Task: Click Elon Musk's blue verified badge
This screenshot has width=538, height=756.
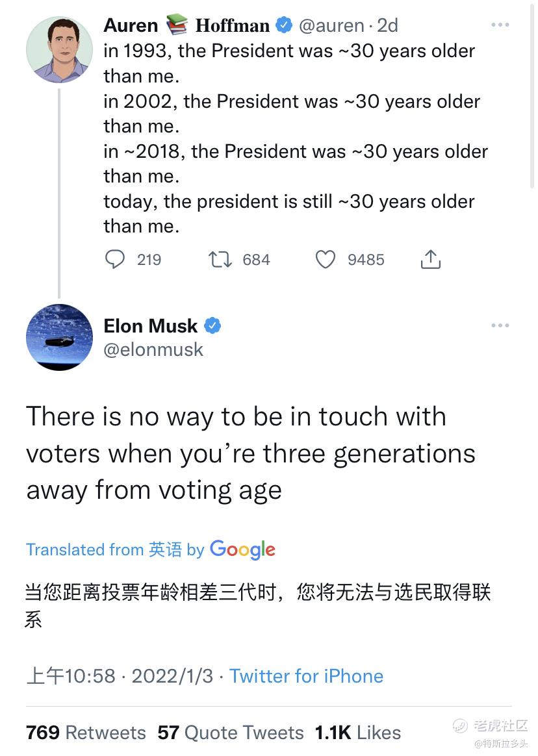Action: tap(212, 326)
